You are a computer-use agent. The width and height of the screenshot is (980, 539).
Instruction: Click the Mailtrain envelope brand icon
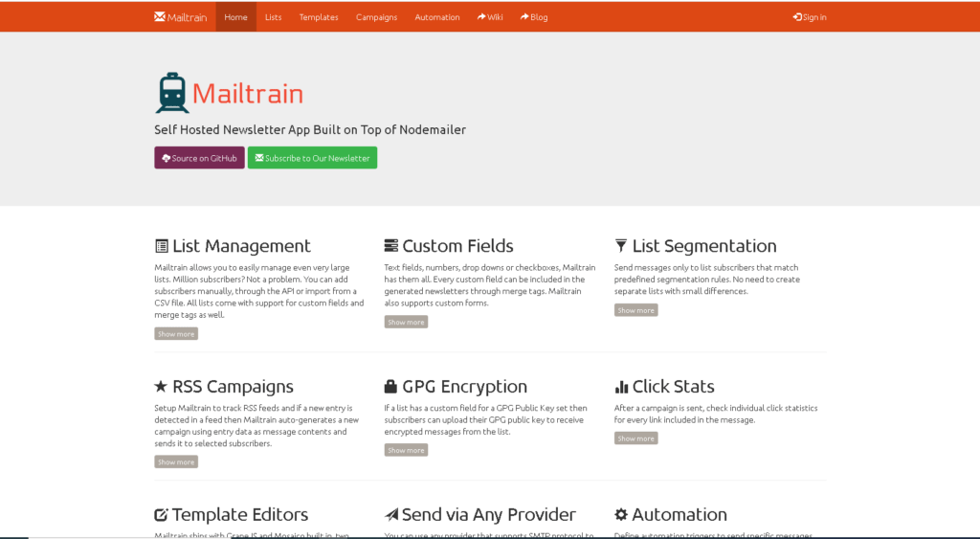coord(160,17)
